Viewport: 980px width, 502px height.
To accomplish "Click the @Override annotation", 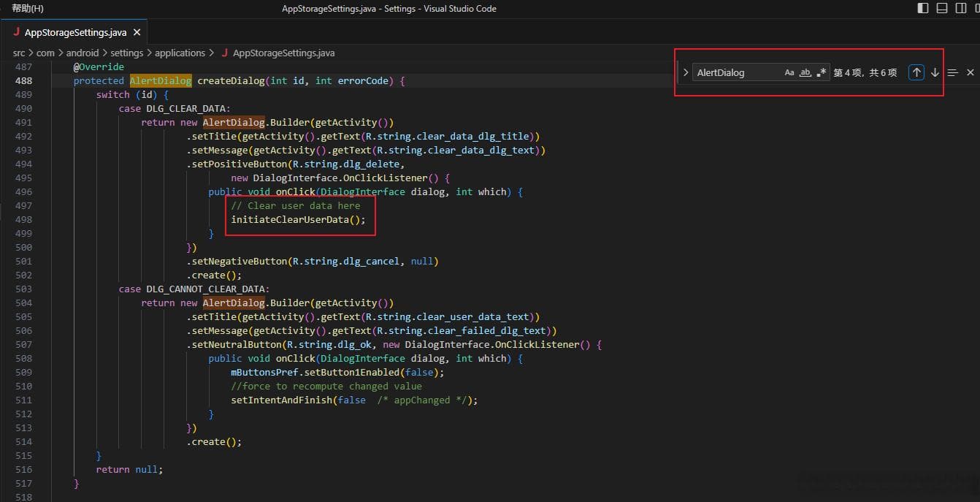I will tap(99, 66).
